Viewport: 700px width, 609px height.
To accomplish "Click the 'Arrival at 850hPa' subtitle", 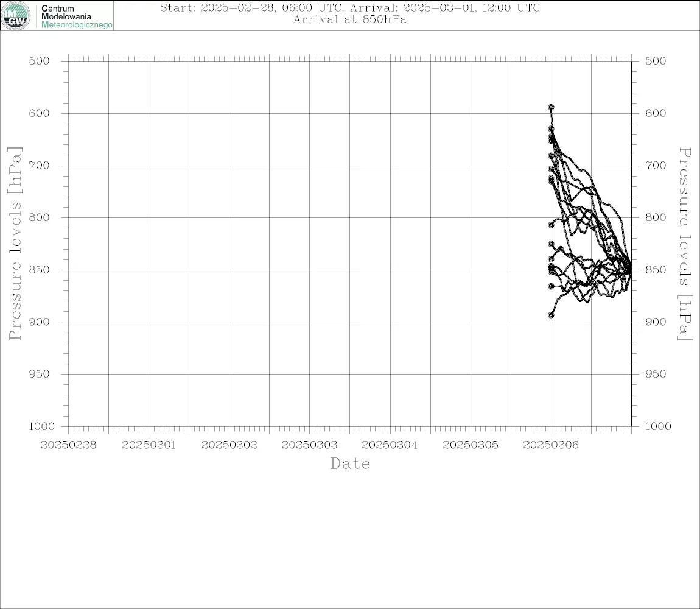I will (350, 19).
